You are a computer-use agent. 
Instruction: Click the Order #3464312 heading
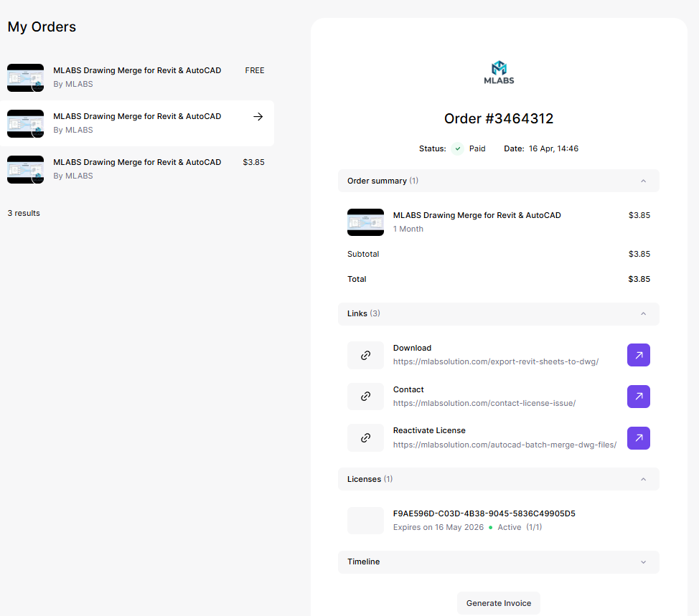[499, 118]
